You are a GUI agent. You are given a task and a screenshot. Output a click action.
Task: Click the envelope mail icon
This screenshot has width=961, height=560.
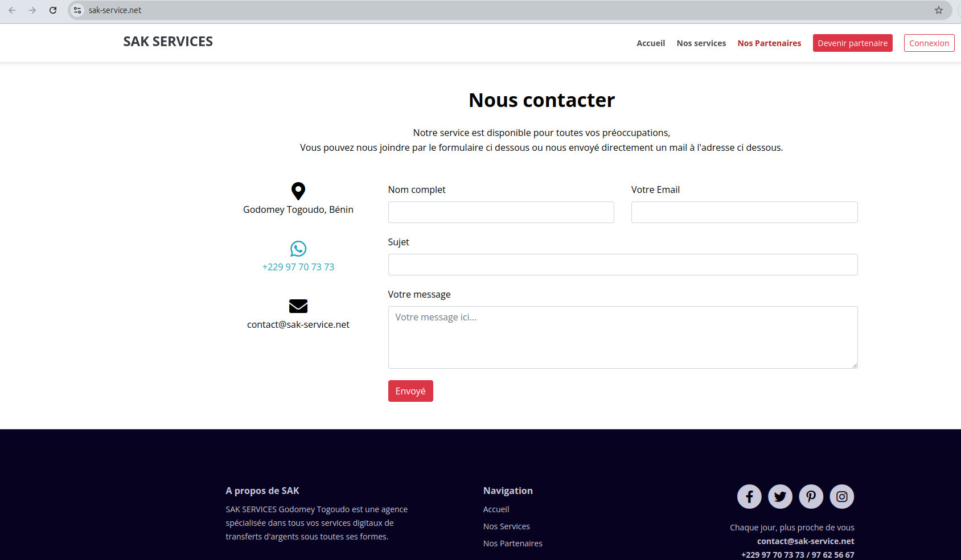[x=298, y=306]
